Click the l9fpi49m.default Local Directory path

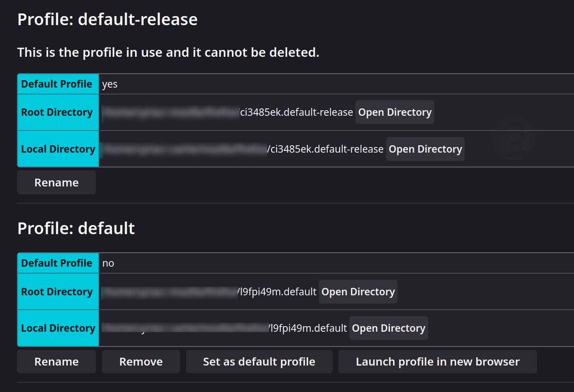(x=224, y=328)
